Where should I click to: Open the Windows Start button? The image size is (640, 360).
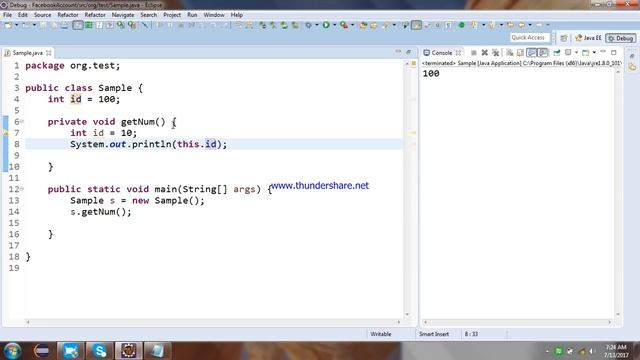click(12, 351)
